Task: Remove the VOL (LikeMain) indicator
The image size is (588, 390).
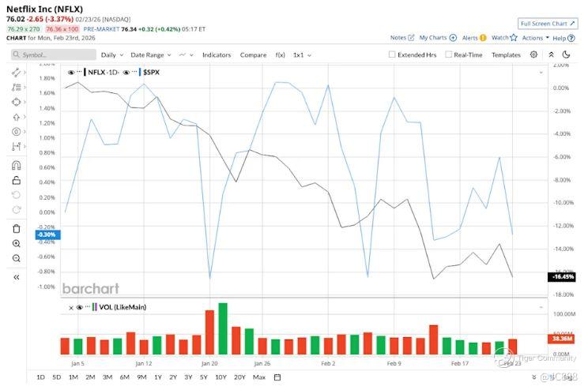Action: tap(71, 308)
